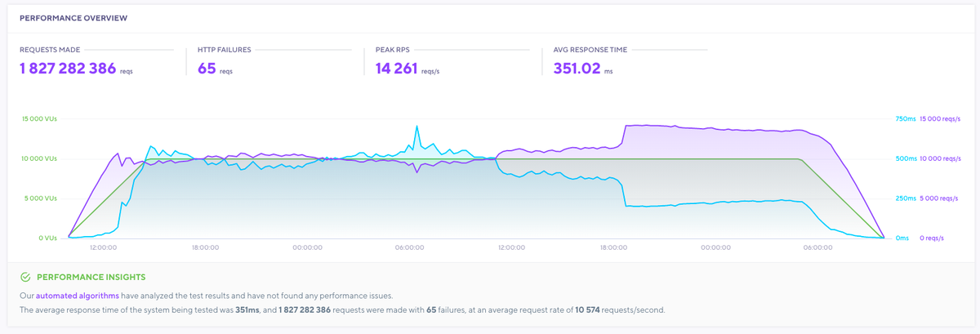Click the Performance Overview heading
Viewport: 980px width, 334px height.
point(73,17)
